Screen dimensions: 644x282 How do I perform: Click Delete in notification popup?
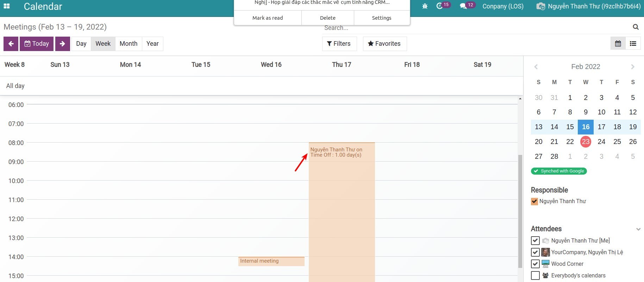point(328,18)
